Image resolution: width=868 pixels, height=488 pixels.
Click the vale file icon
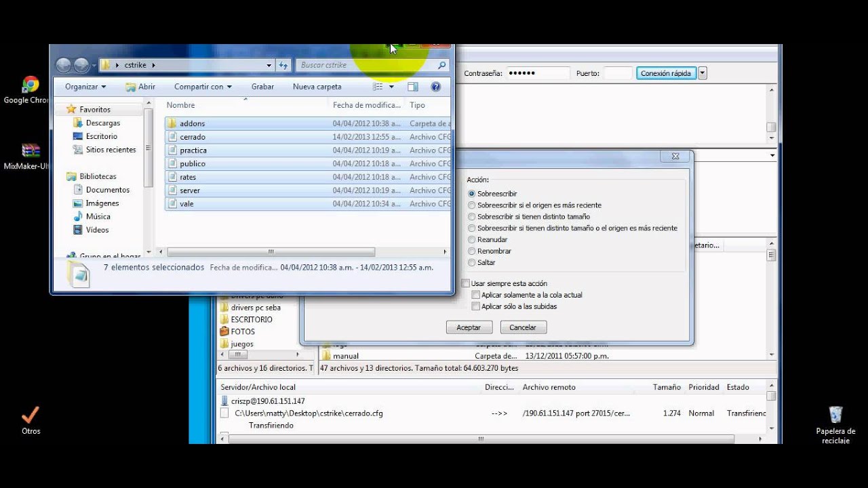click(x=172, y=203)
